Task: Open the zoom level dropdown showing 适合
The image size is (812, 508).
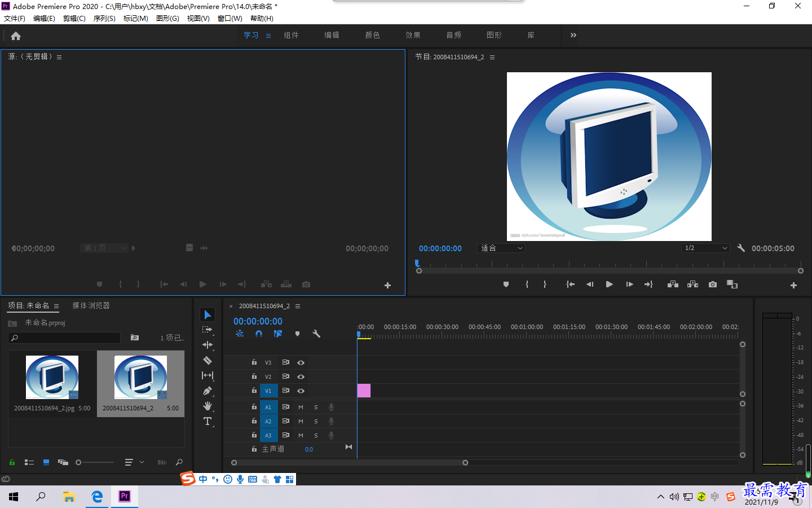Action: click(x=501, y=248)
